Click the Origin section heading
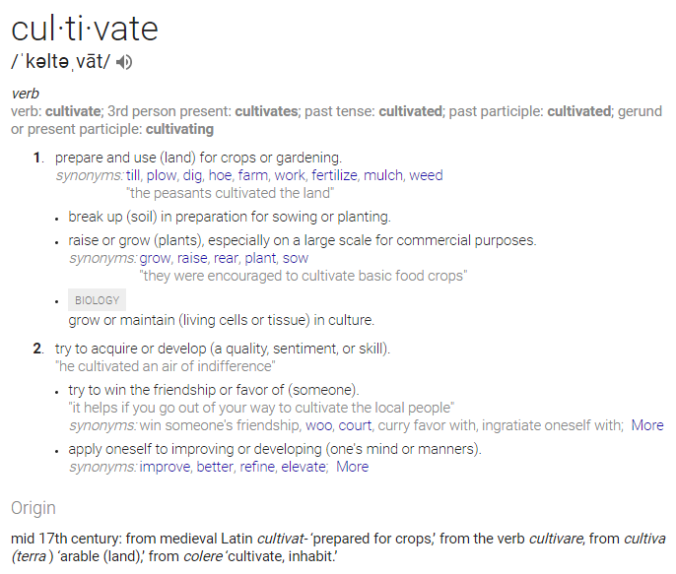 coord(33,508)
